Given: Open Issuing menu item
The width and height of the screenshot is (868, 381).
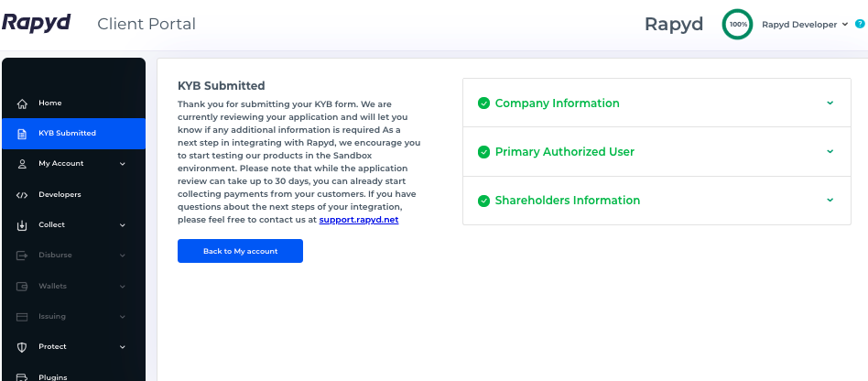Looking at the screenshot, I should pyautogui.click(x=73, y=316).
